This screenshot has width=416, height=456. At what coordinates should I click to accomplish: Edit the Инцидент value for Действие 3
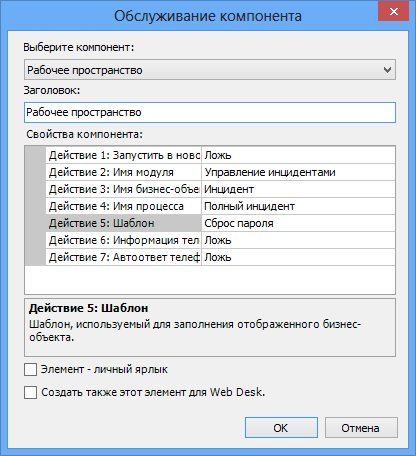pos(298,189)
